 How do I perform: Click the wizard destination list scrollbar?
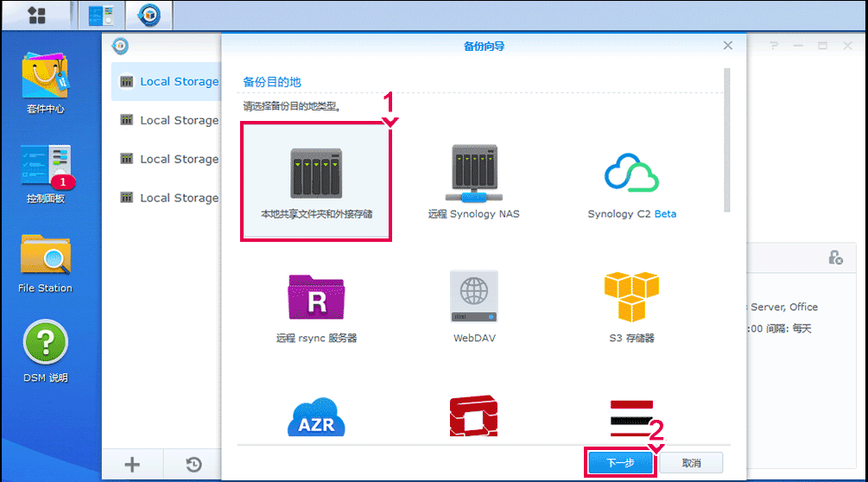click(727, 140)
